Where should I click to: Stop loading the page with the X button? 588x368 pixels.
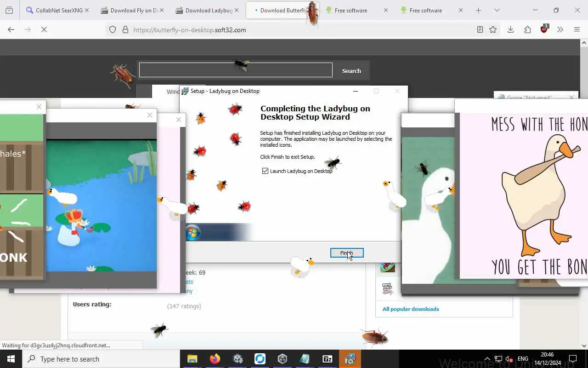tap(44, 29)
